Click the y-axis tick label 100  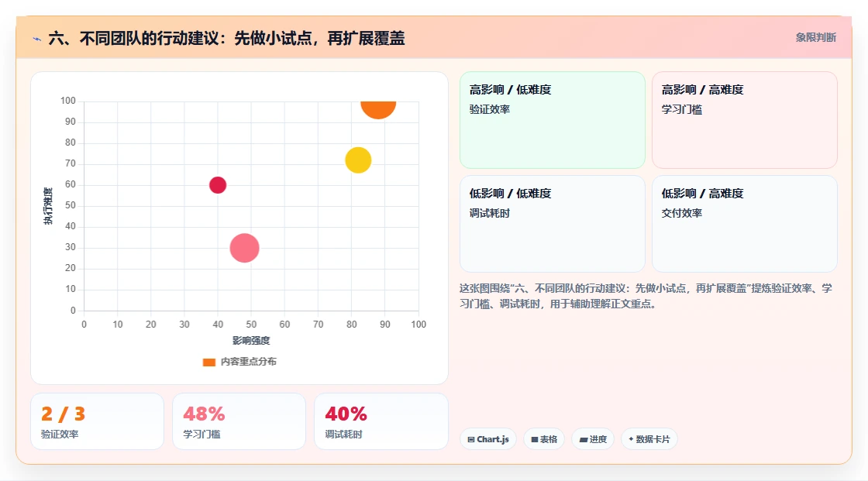click(x=68, y=101)
